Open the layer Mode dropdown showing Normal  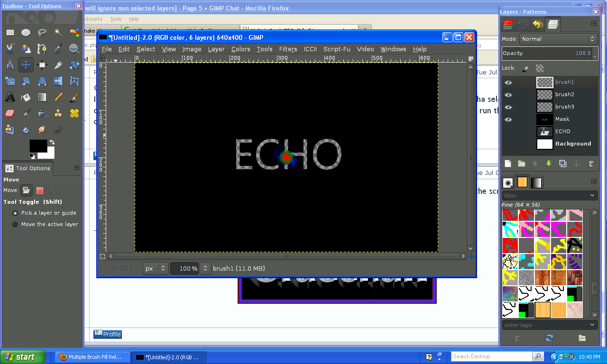pos(558,39)
